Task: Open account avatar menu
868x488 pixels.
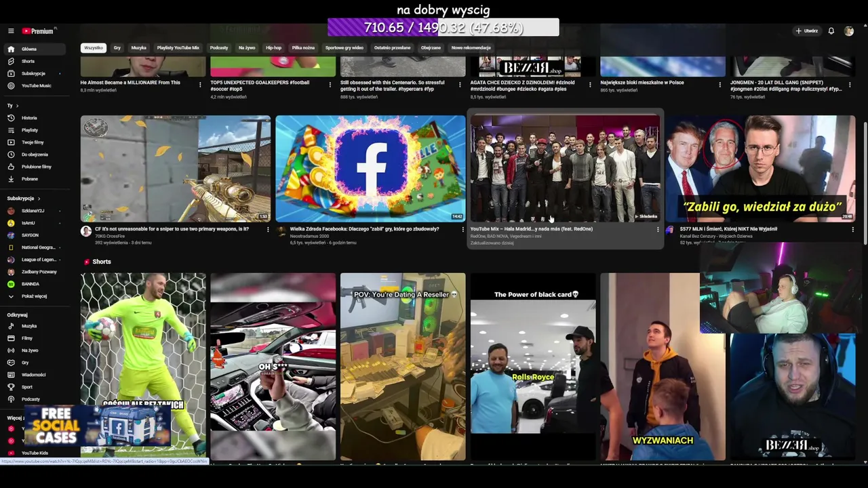Action: point(849,31)
